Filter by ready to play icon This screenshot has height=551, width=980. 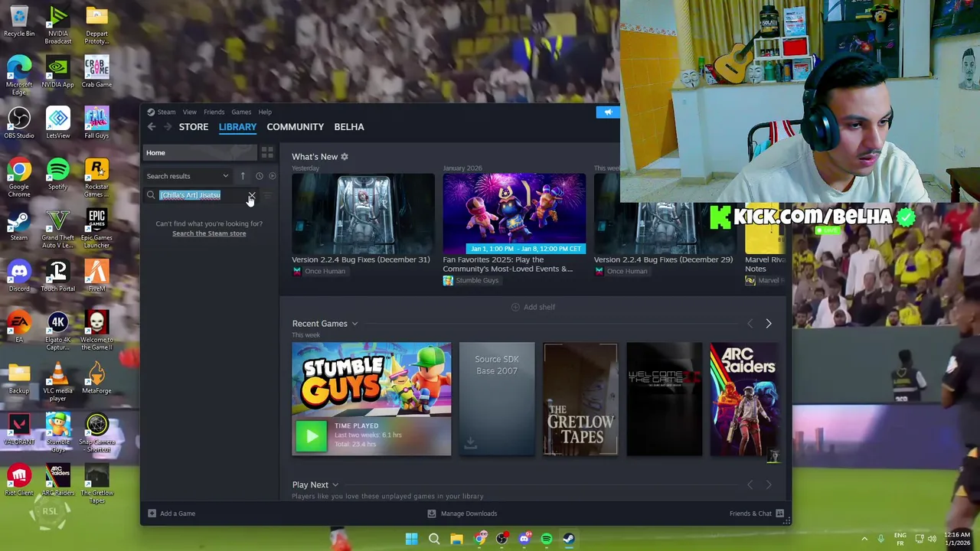(272, 176)
